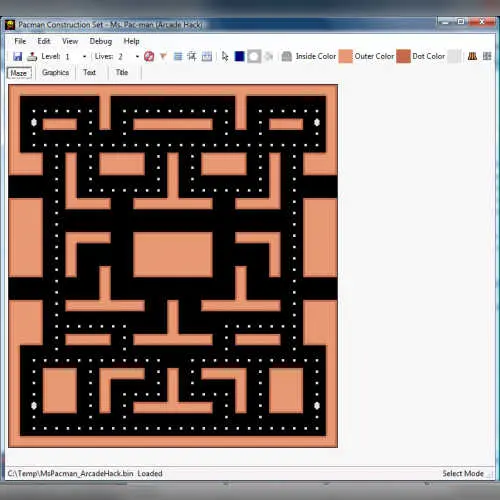Click the Outer Color swatch
Screen dimensions: 500x500
click(x=403, y=56)
